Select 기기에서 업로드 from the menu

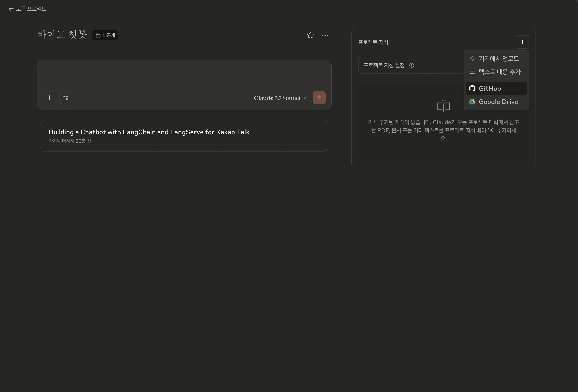coord(498,59)
